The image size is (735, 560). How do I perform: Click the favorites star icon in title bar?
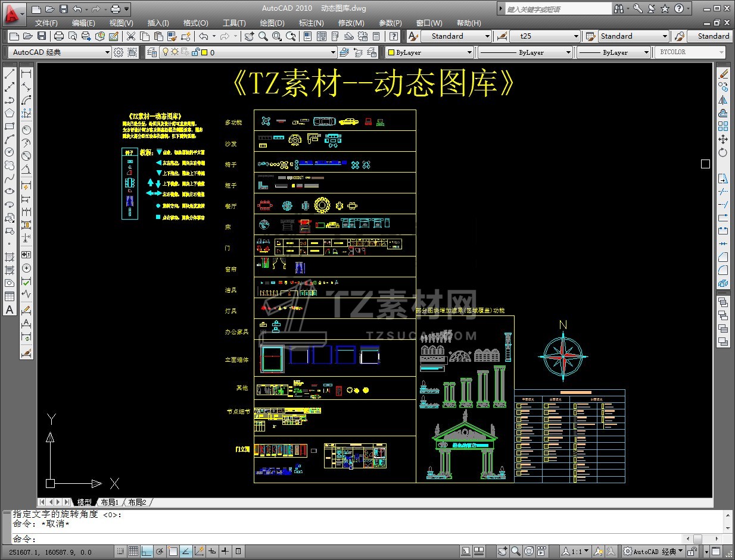coord(665,9)
